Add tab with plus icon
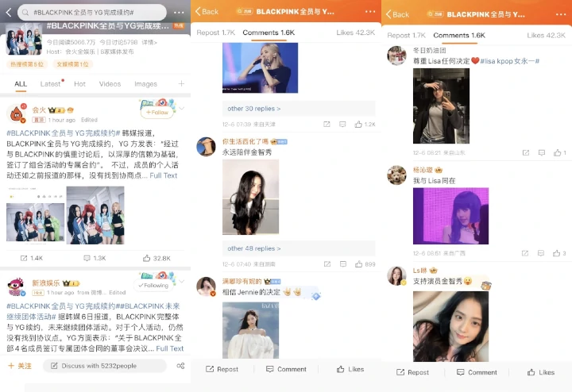572x392 pixels. click(181, 84)
